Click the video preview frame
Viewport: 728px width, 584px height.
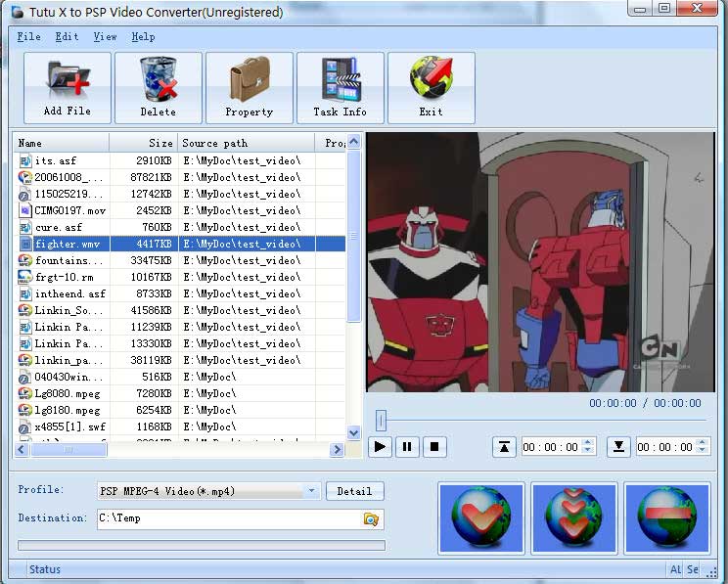(541, 262)
